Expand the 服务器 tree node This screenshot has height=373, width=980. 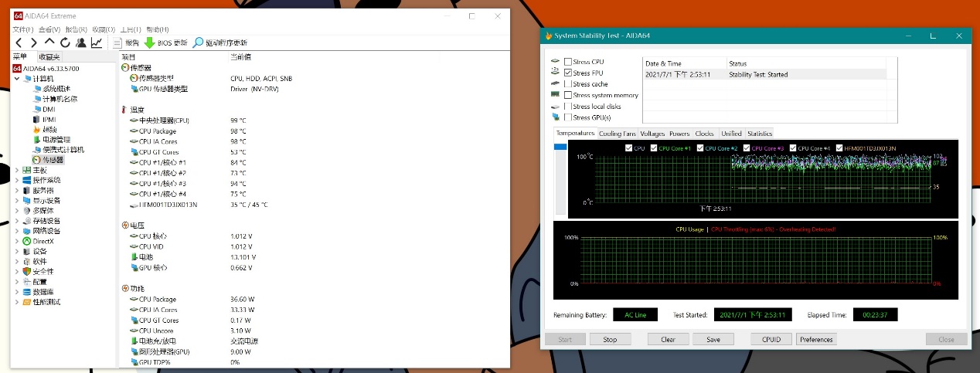[x=17, y=190]
